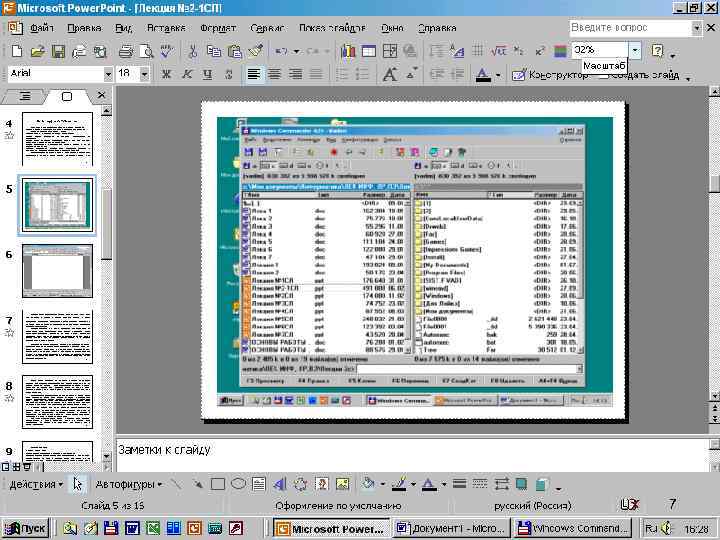Center align the text
720x540 pixels.
coord(274,74)
